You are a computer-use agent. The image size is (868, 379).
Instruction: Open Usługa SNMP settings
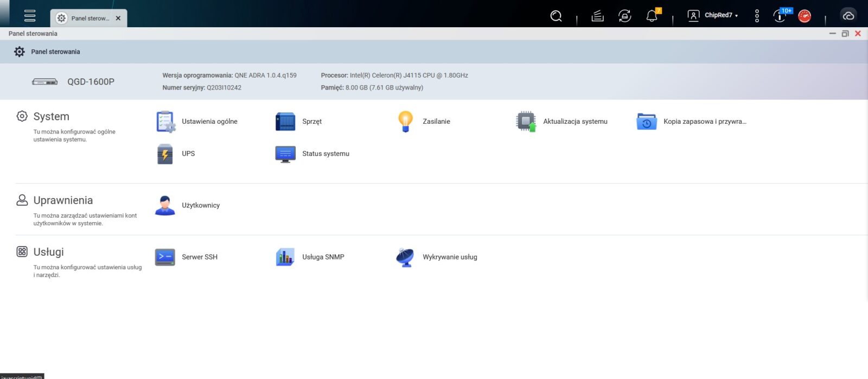[285, 257]
